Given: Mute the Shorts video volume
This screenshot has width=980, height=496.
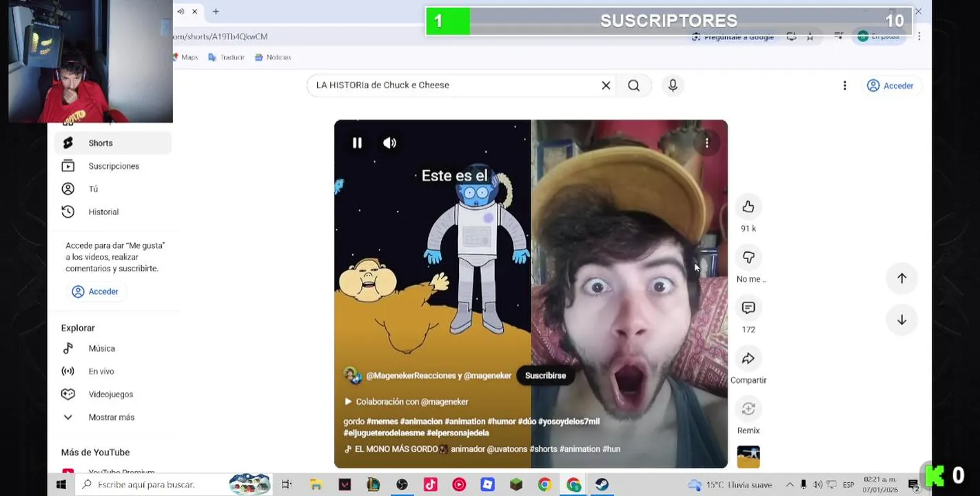Looking at the screenshot, I should click(x=389, y=143).
